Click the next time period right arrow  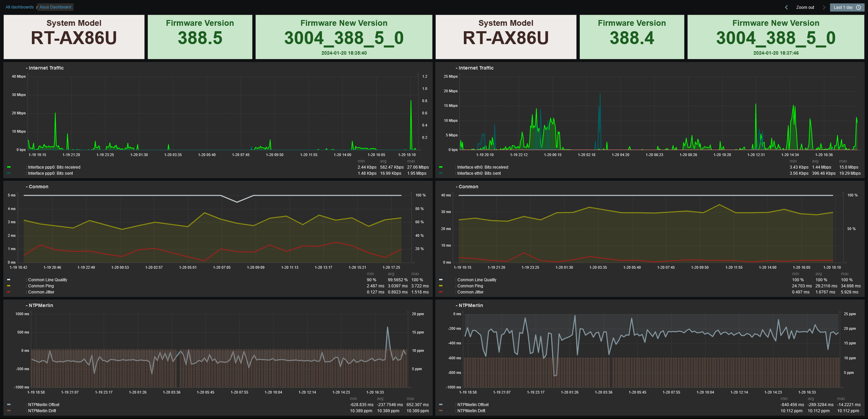(x=824, y=7)
